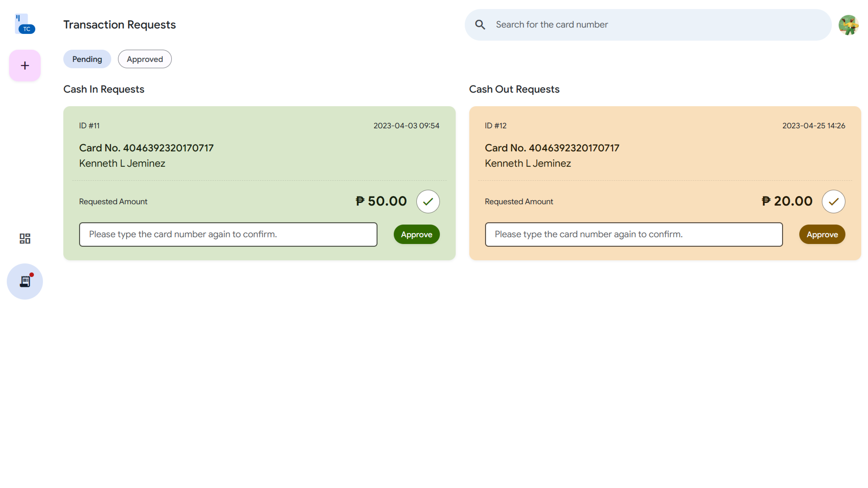868x488 pixels.
Task: Click the green checkmark beside ₱50.00
Action: (x=428, y=201)
